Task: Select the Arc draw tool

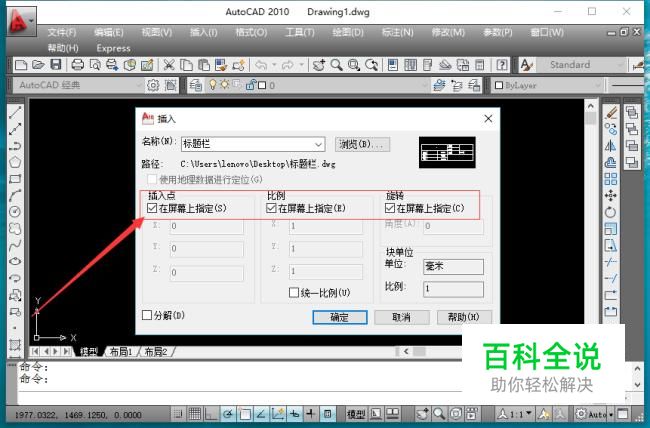Action: [15, 195]
